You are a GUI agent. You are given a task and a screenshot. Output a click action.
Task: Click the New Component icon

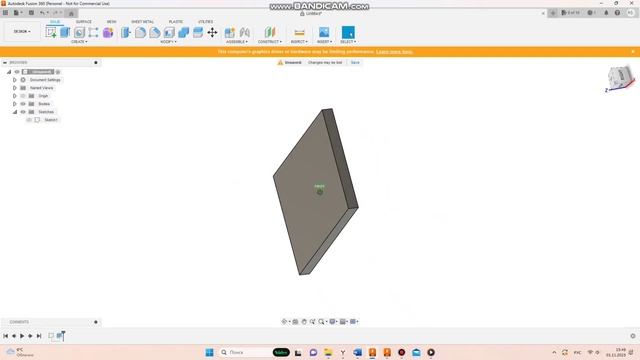click(x=230, y=32)
